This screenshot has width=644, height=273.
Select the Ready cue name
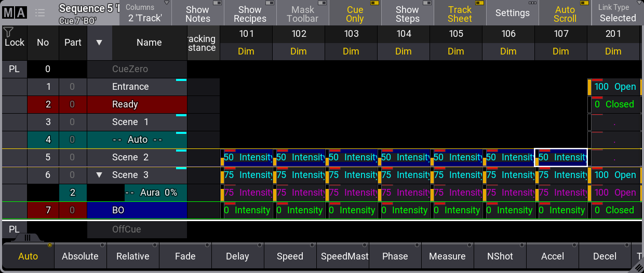coord(137,104)
